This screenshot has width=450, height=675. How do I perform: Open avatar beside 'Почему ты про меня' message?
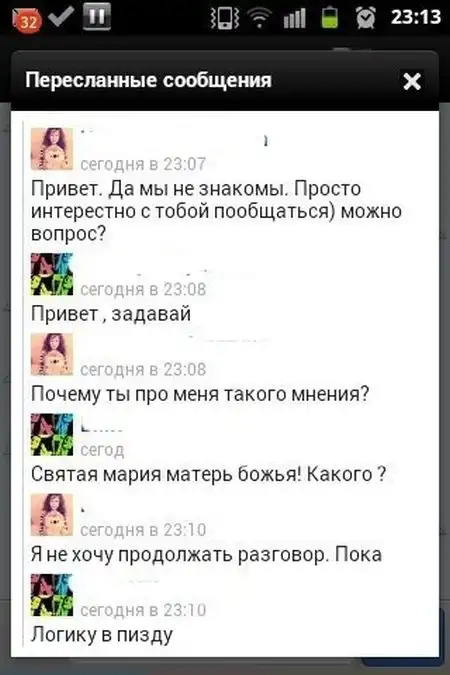point(52,354)
